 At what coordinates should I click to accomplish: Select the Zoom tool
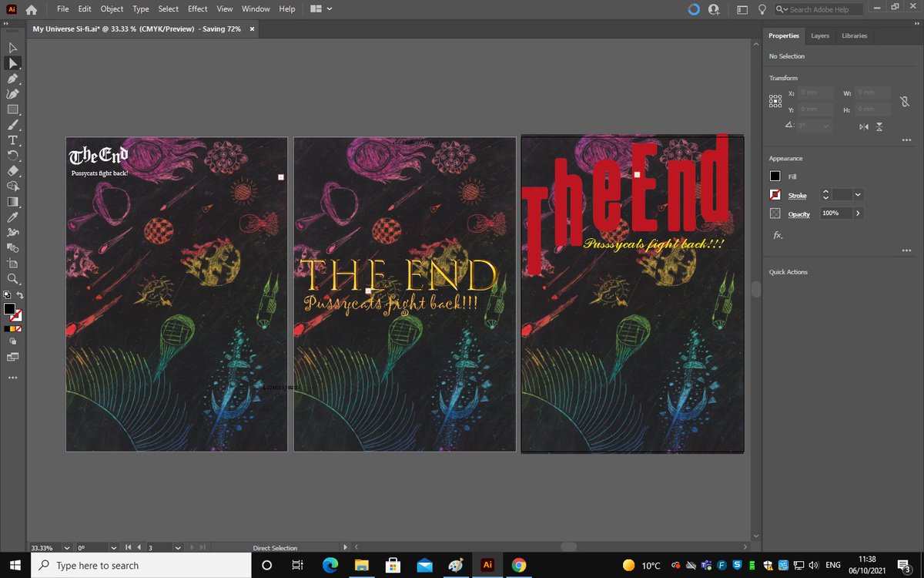click(13, 279)
